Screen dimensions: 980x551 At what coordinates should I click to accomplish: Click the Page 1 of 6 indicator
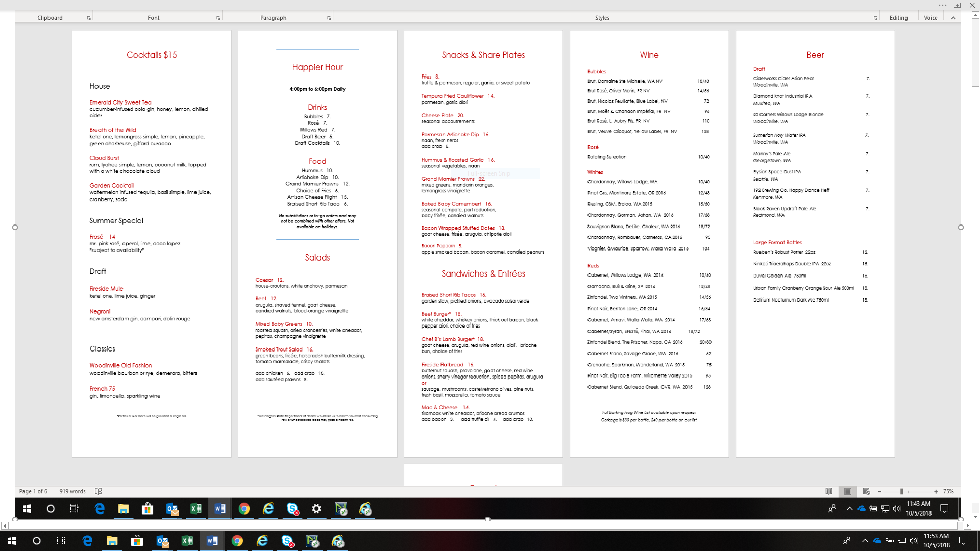[33, 491]
